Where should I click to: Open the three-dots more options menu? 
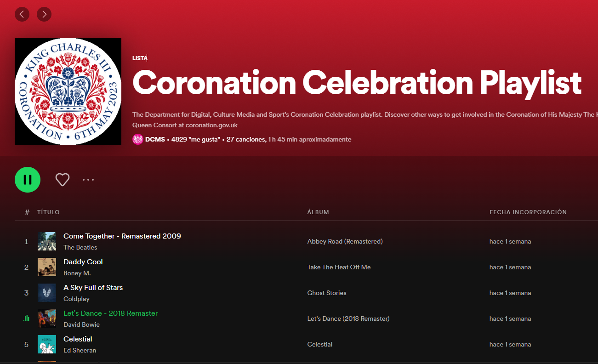click(x=88, y=180)
